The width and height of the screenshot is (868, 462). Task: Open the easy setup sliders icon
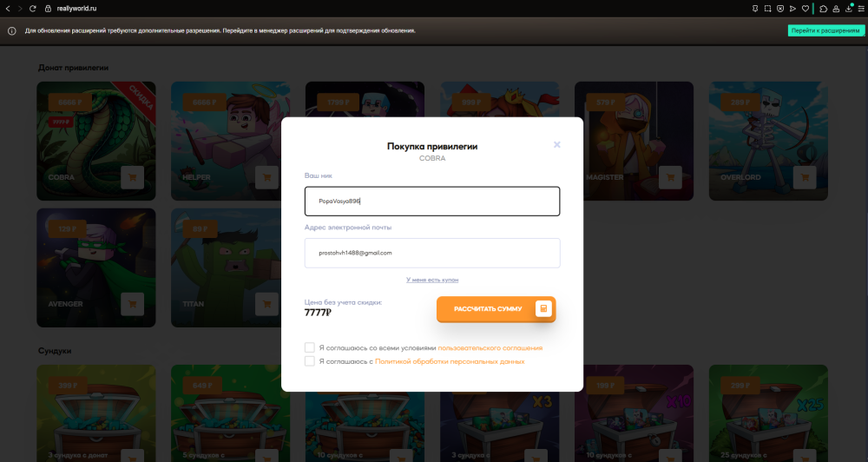(x=861, y=9)
